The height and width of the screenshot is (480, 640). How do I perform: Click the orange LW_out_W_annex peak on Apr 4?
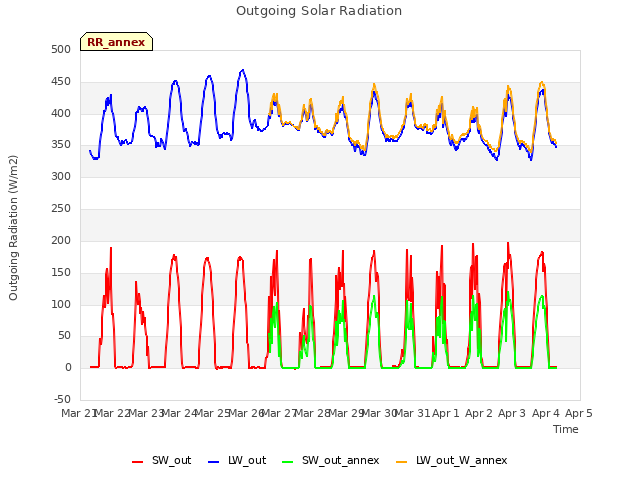point(542,82)
